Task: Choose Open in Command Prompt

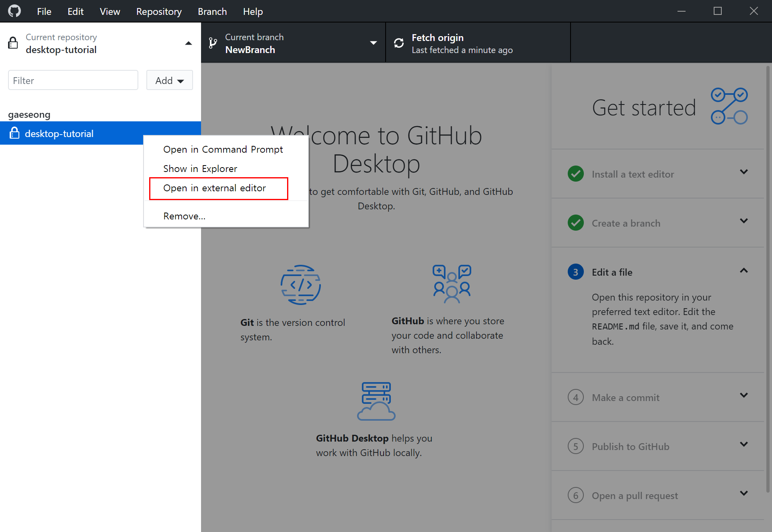Action: click(x=226, y=149)
